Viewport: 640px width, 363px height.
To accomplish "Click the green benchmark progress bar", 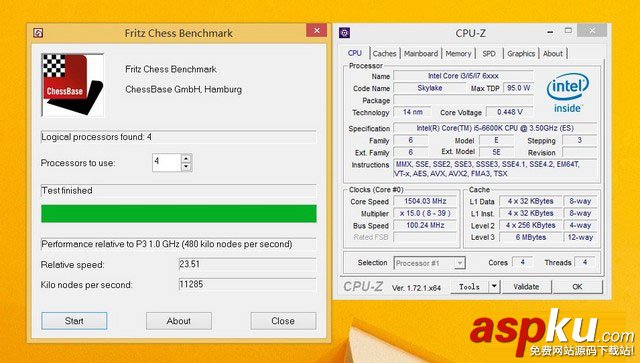I will pos(179,214).
